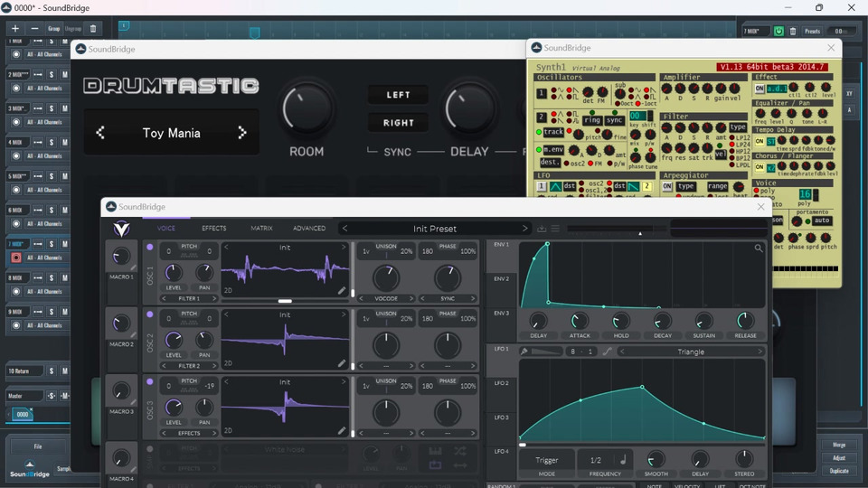Click the green power icon in top right panel
Screen dimensions: 868x488
pyautogui.click(x=778, y=31)
